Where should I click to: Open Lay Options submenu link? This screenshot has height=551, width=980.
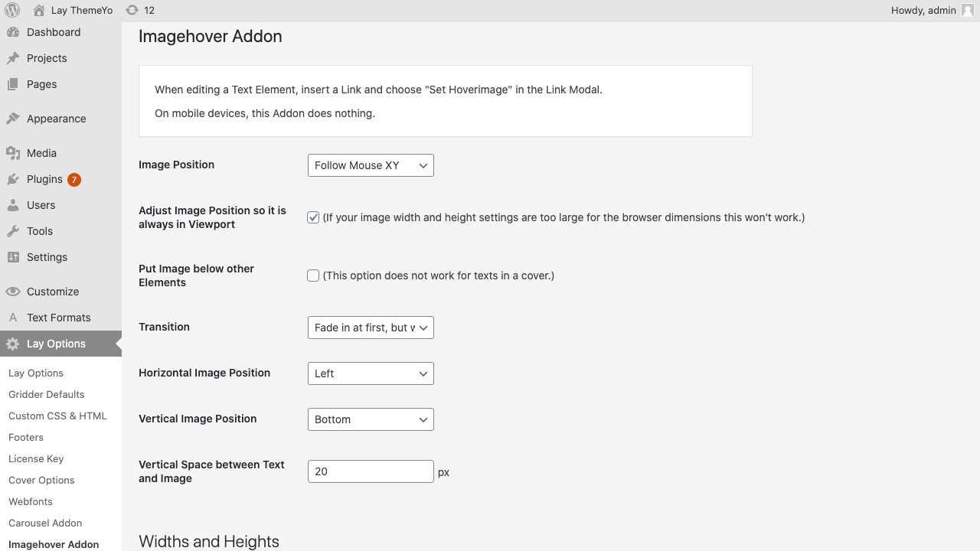pyautogui.click(x=36, y=373)
